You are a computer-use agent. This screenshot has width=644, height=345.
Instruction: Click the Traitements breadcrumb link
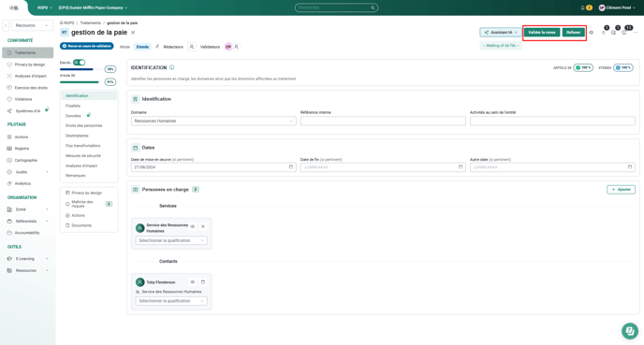click(x=91, y=23)
